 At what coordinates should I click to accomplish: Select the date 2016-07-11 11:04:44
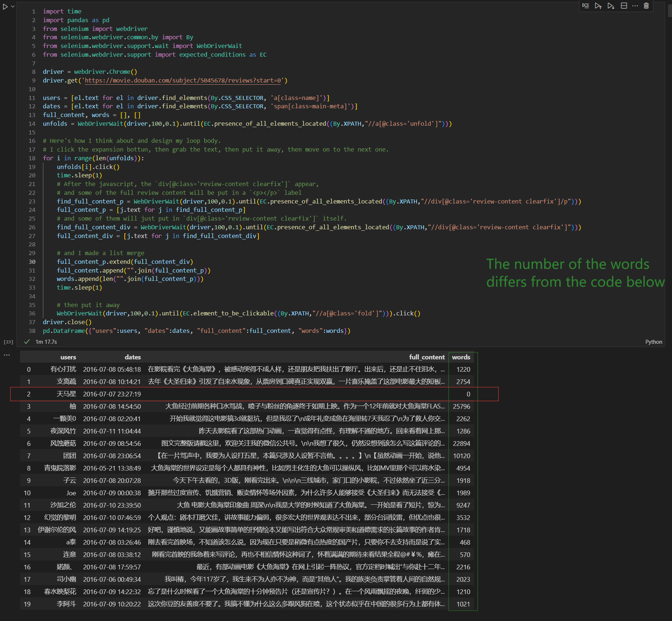[x=112, y=431]
